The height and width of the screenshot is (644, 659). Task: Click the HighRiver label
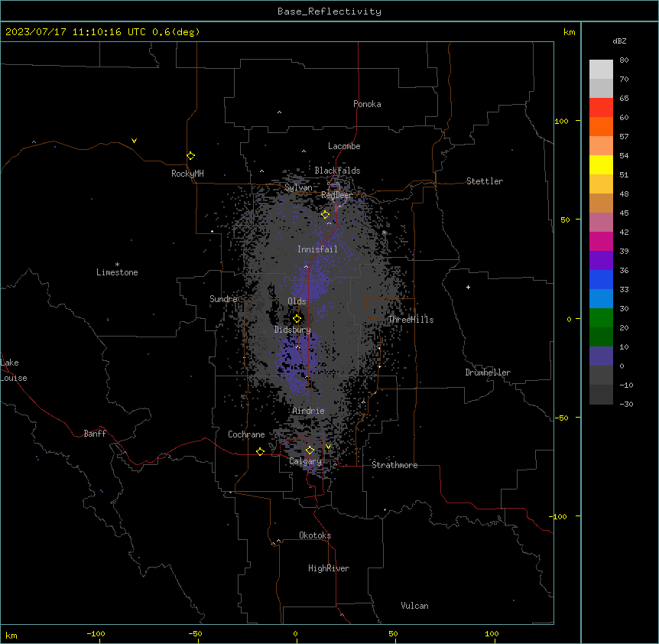pyautogui.click(x=329, y=568)
